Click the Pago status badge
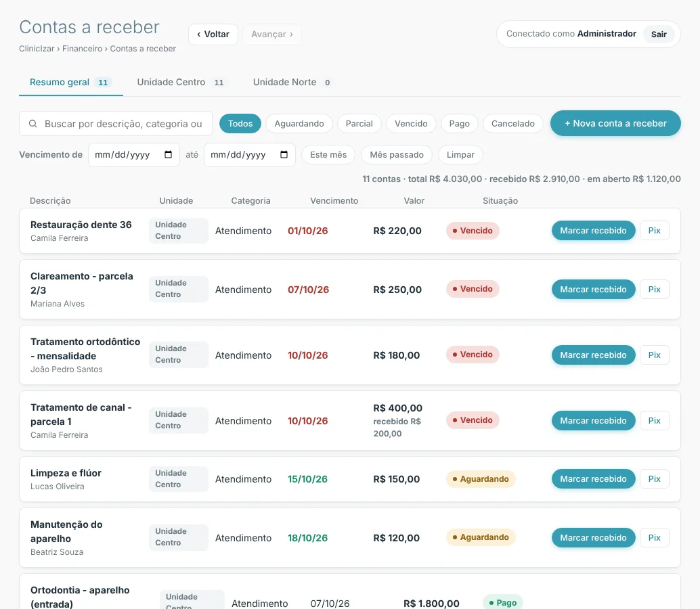Image resolution: width=700 pixels, height=609 pixels. 503,603
